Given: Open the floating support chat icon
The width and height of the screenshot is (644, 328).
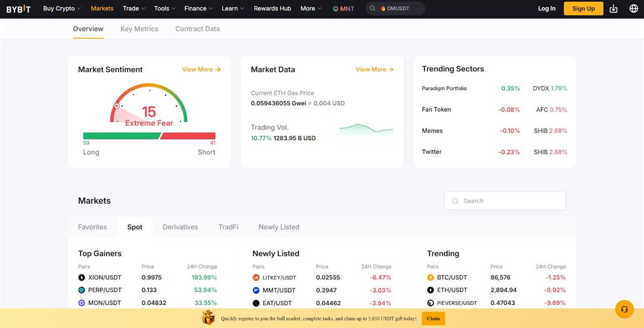Looking at the screenshot, I should click(x=624, y=309).
